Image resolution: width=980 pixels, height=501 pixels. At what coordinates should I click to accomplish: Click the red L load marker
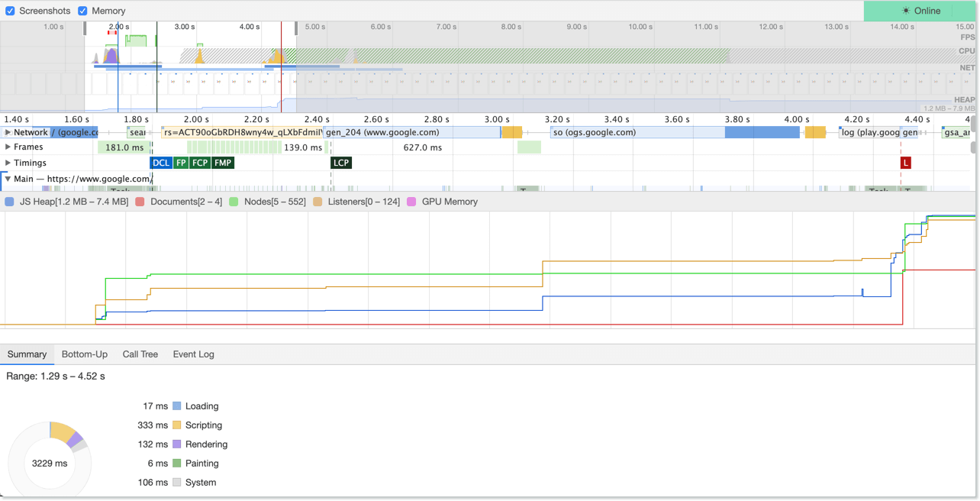point(905,163)
